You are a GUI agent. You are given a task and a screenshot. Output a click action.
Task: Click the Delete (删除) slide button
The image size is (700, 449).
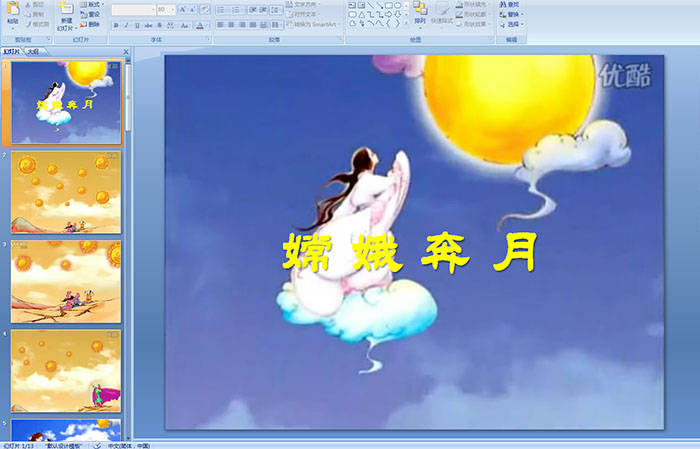click(90, 24)
